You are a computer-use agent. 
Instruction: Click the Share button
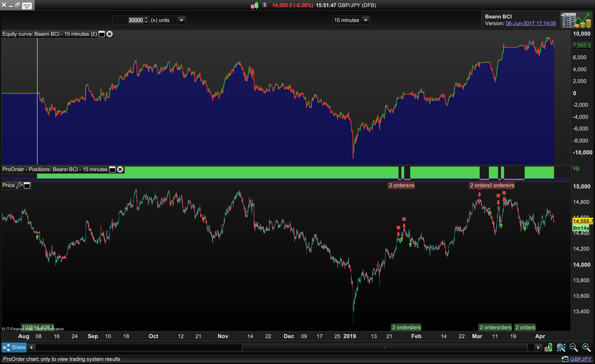click(14, 348)
